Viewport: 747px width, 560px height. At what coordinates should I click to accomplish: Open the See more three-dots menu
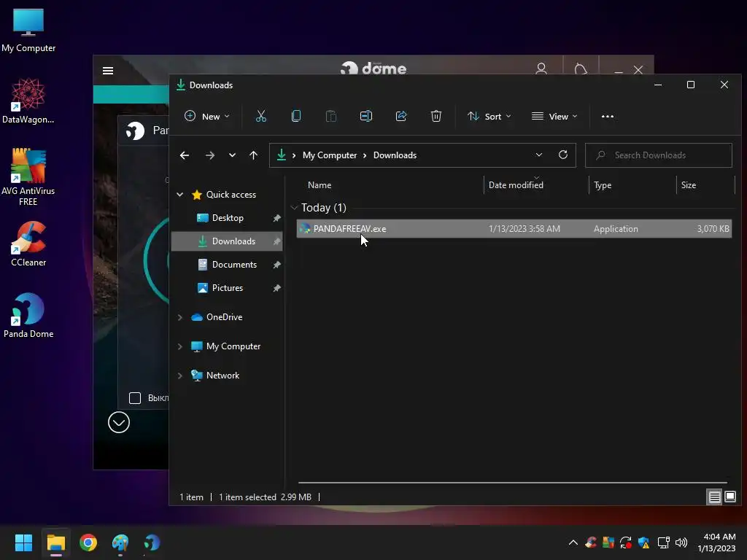pos(608,116)
